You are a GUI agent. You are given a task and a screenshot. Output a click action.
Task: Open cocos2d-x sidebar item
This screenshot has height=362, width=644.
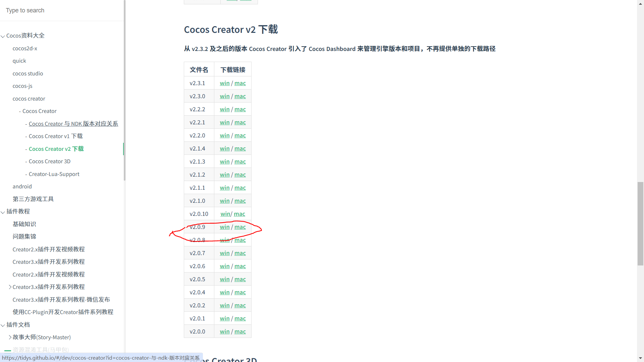(25, 48)
